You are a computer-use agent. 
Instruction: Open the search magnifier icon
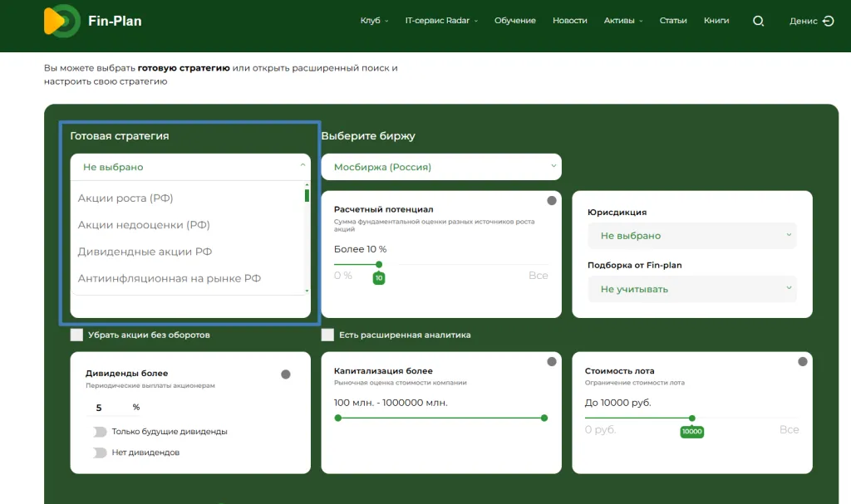(x=758, y=22)
